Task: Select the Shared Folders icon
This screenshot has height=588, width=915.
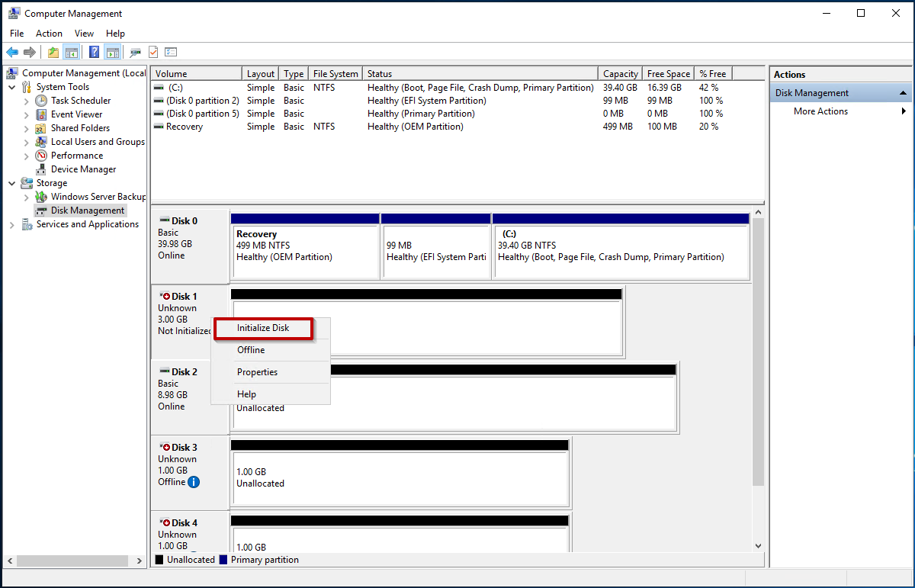Action: point(41,128)
